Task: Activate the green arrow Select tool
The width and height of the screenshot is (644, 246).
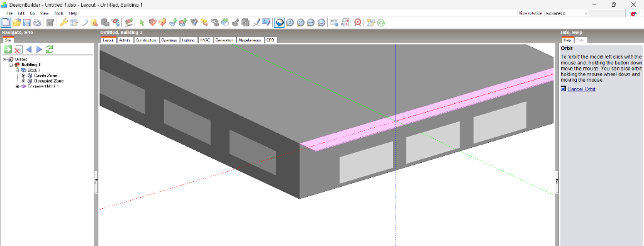Action: (x=142, y=22)
